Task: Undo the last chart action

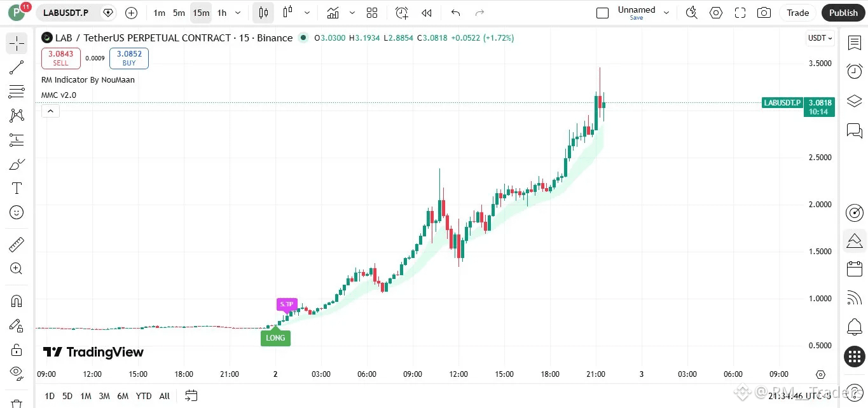Action: click(455, 13)
